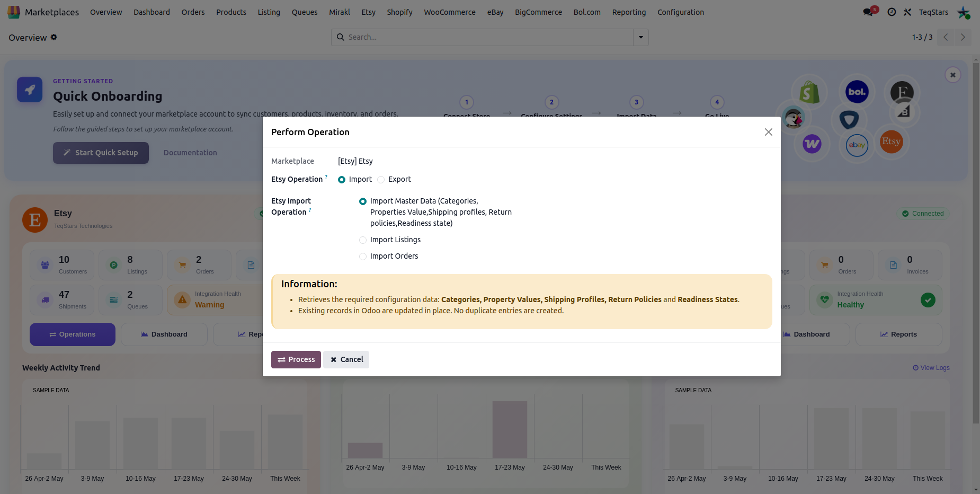Open the Overview settings gear icon
The width and height of the screenshot is (980, 494).
(54, 37)
